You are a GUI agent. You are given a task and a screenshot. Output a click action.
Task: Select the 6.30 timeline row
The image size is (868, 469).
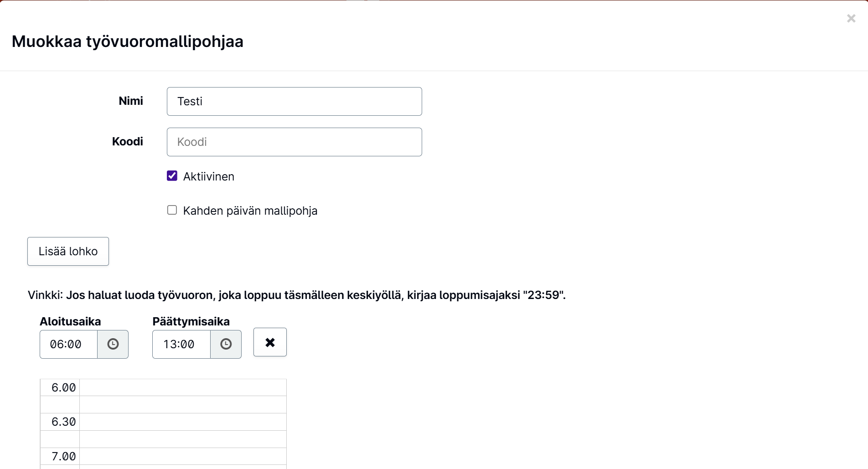[163, 422]
